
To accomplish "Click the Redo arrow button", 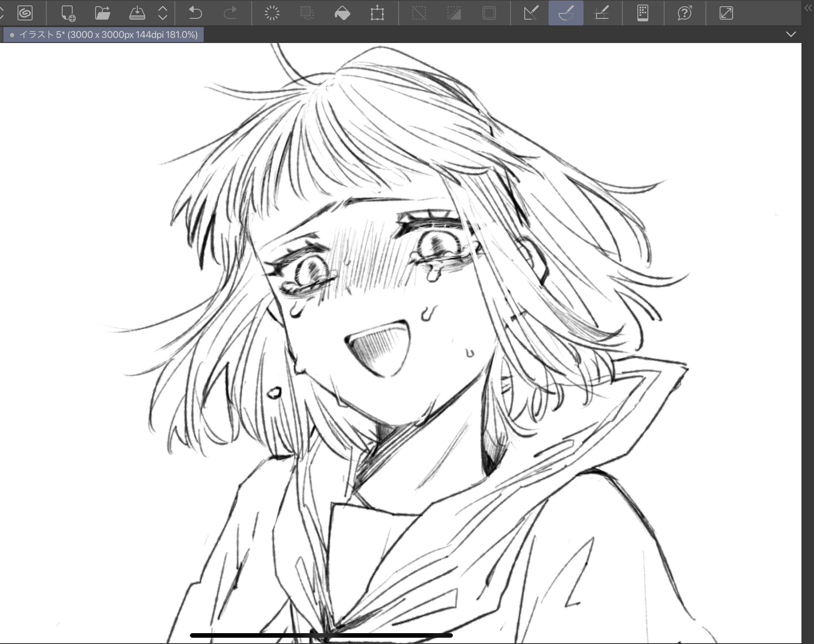I will (x=230, y=13).
